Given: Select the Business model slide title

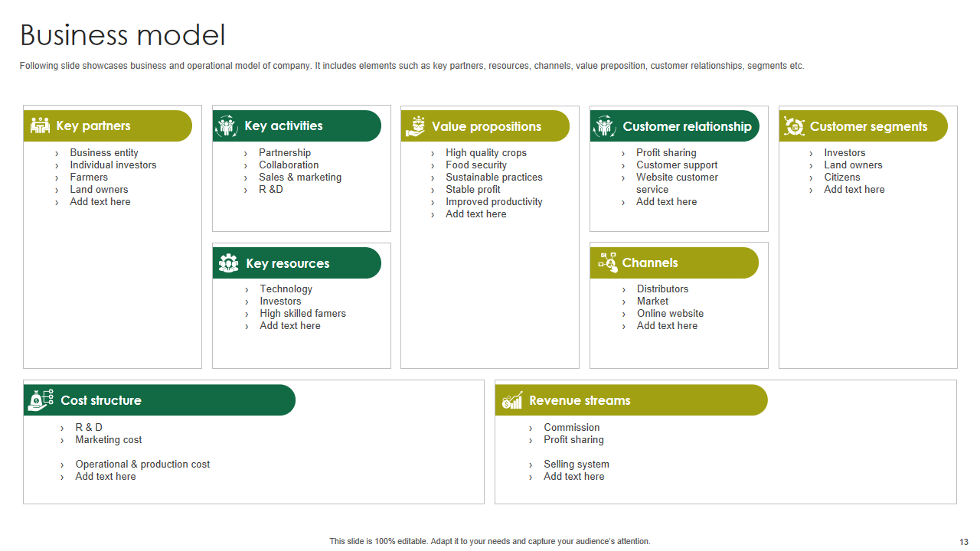Looking at the screenshot, I should tap(122, 35).
